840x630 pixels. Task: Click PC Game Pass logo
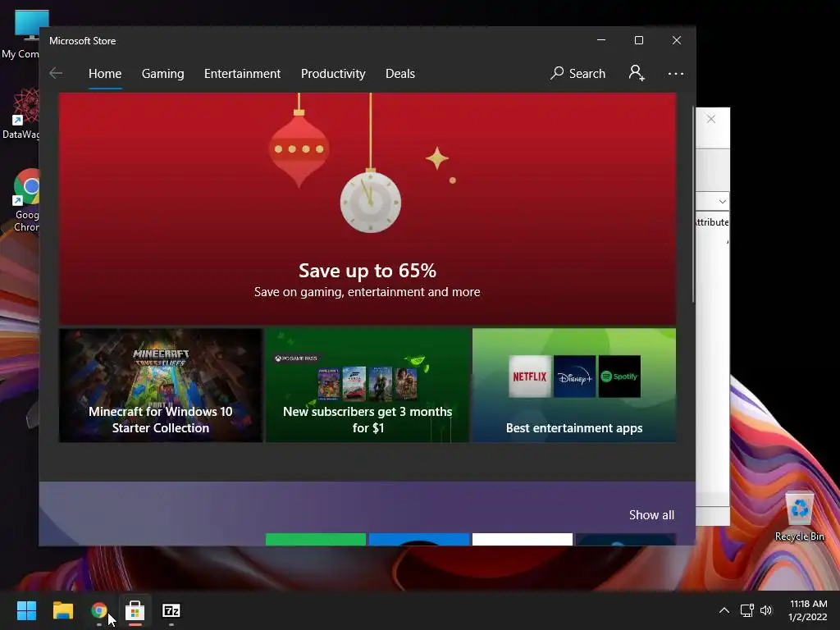click(296, 358)
